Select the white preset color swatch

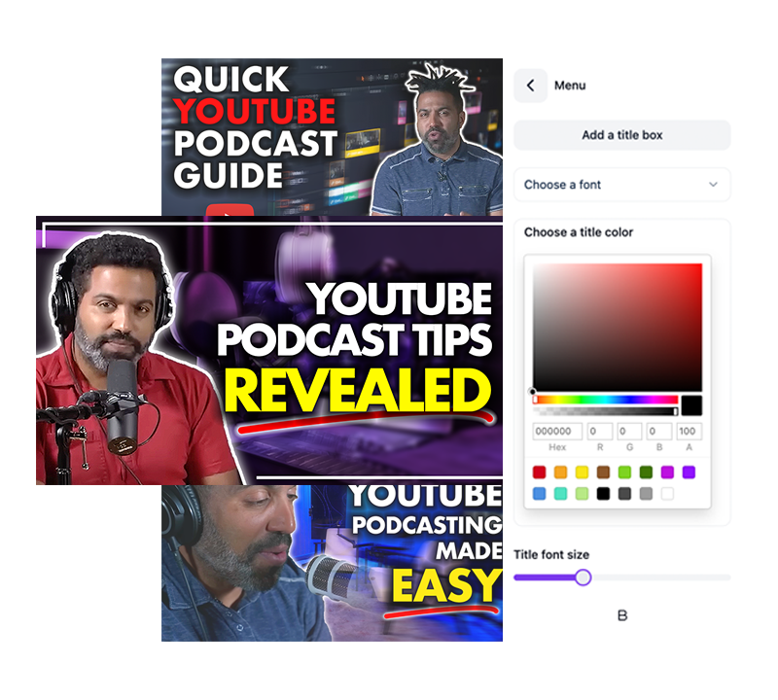point(667,494)
